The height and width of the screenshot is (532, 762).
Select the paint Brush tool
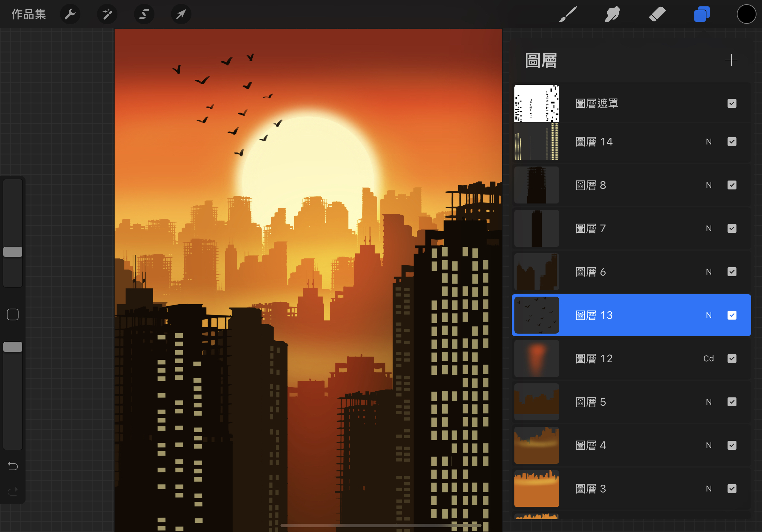click(568, 14)
